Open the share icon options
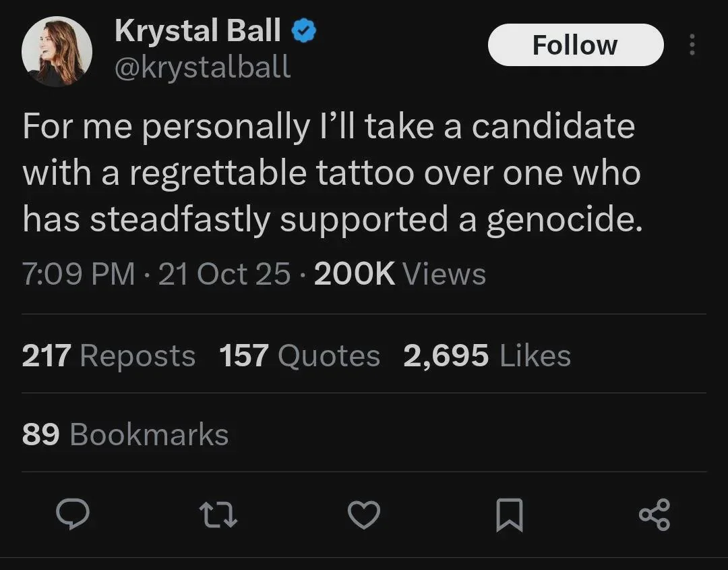This screenshot has height=570, width=728. (655, 515)
